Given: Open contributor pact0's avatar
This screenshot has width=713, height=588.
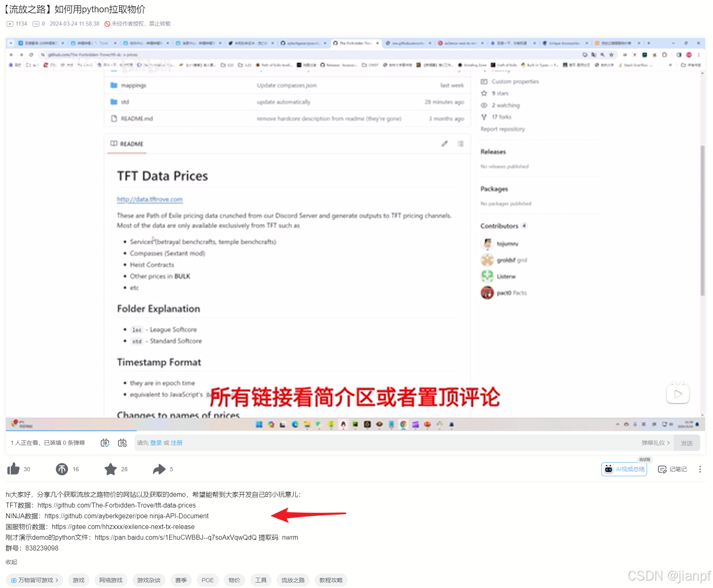Looking at the screenshot, I should tap(487, 293).
